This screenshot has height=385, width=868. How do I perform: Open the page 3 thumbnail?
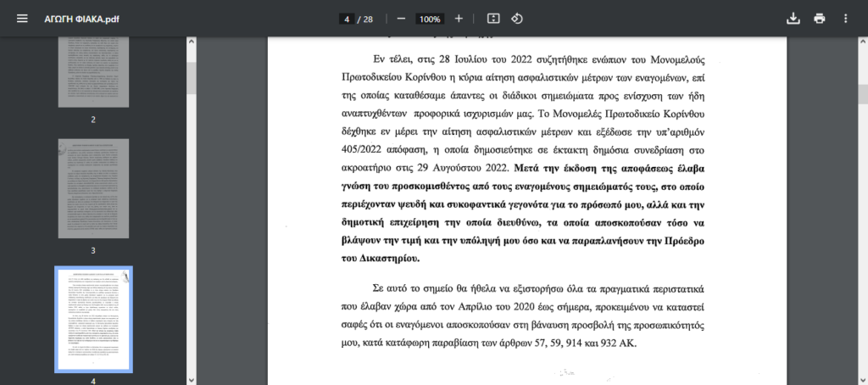tap(93, 188)
